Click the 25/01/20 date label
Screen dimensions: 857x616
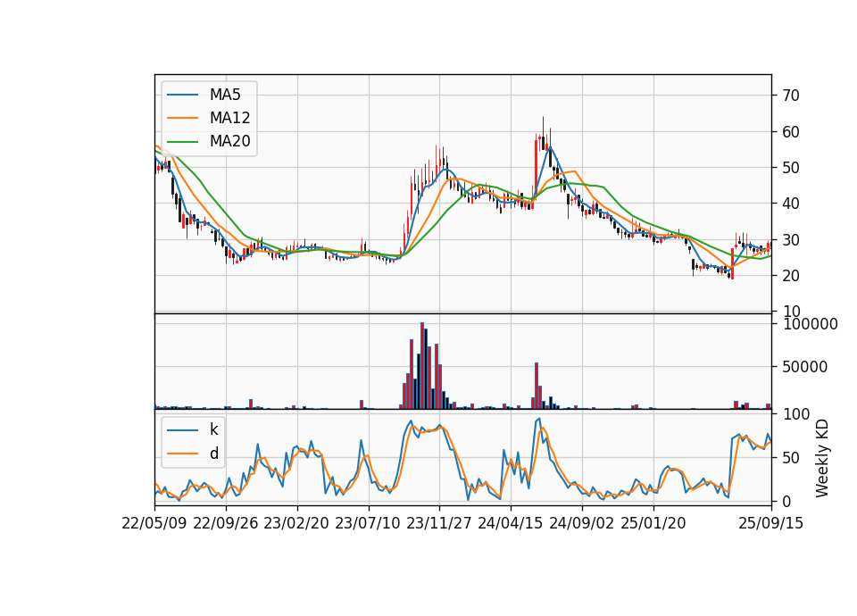click(x=653, y=524)
